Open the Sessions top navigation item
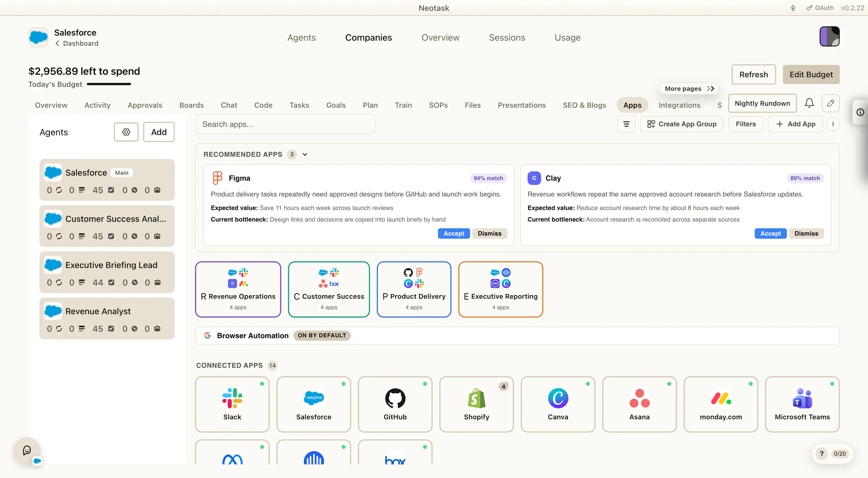 click(x=507, y=38)
